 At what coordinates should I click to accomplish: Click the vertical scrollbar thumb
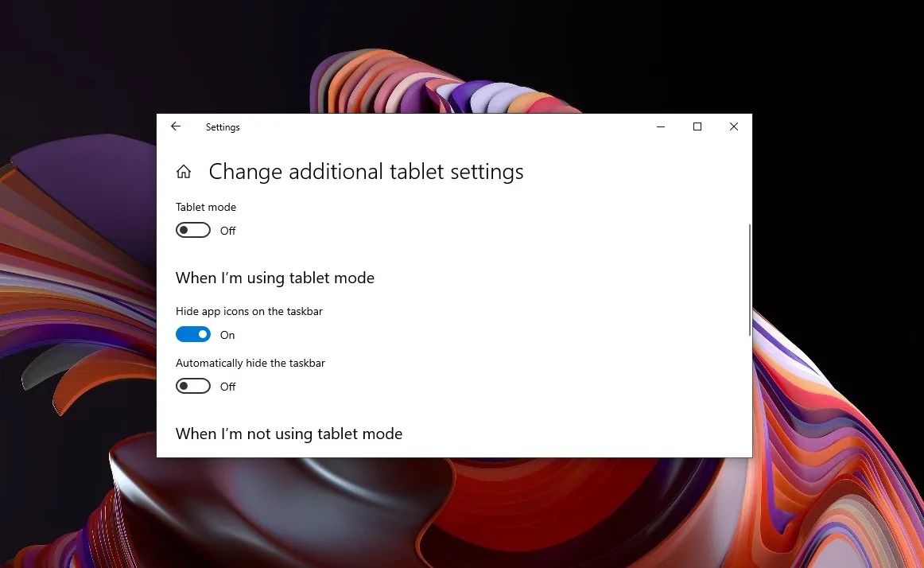tap(749, 278)
